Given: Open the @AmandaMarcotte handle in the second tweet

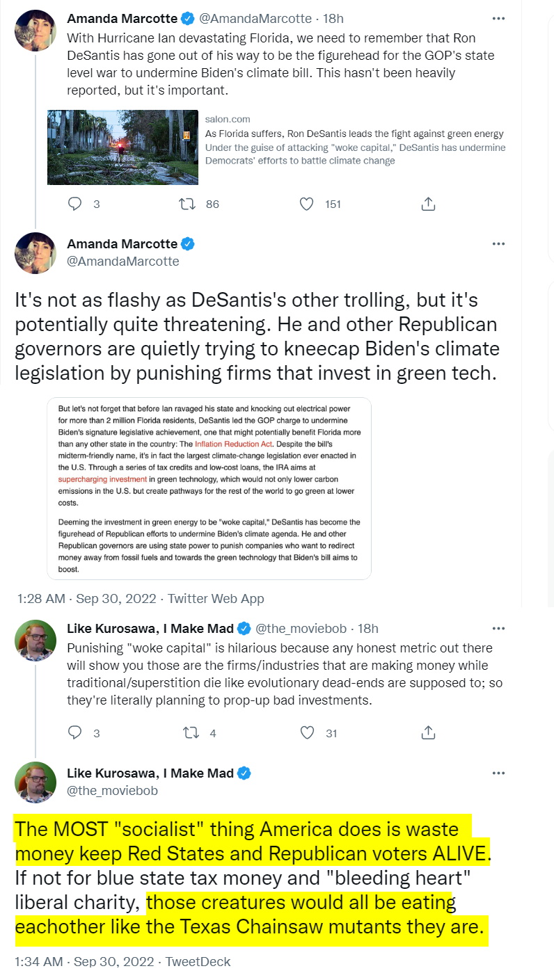Looking at the screenshot, I should (123, 262).
